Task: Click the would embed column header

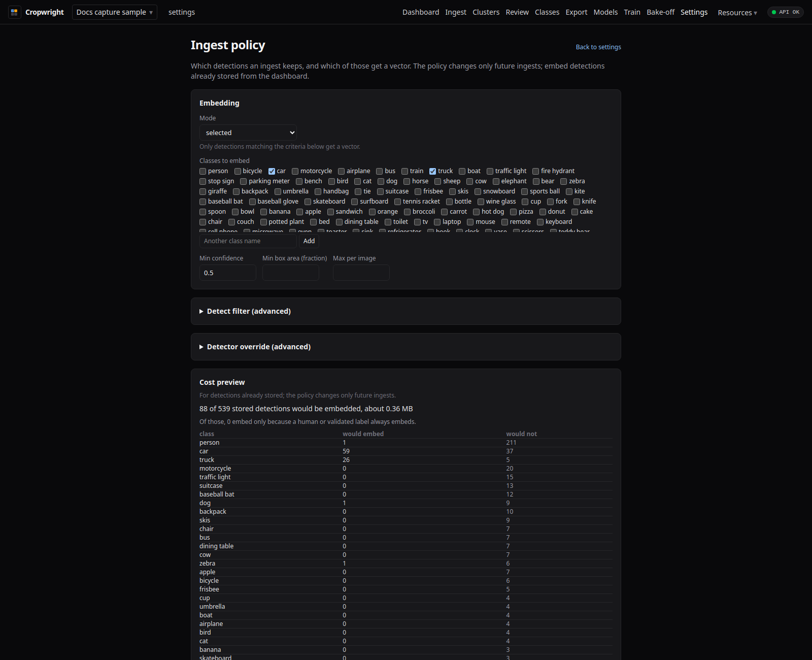Action: coord(363,434)
